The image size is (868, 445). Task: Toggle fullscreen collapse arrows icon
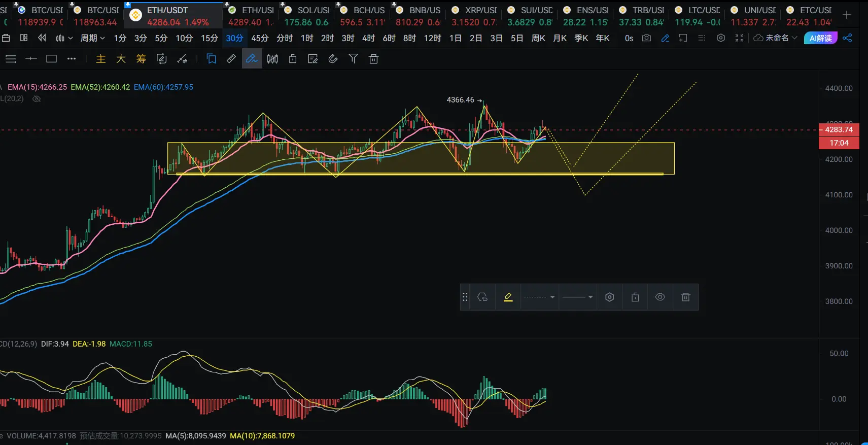point(739,38)
